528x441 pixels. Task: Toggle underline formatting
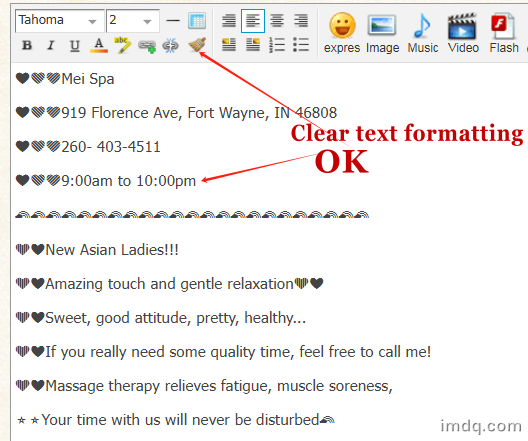(75, 46)
